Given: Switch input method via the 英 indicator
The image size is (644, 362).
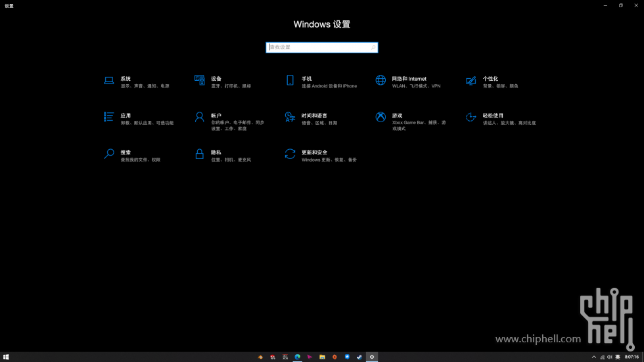Looking at the screenshot, I should click(x=618, y=357).
